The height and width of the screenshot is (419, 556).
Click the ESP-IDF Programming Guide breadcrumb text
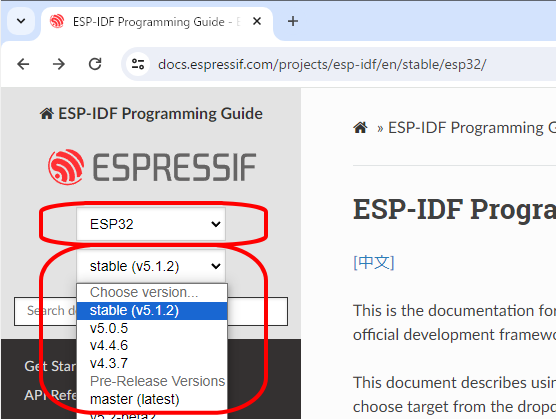click(472, 128)
